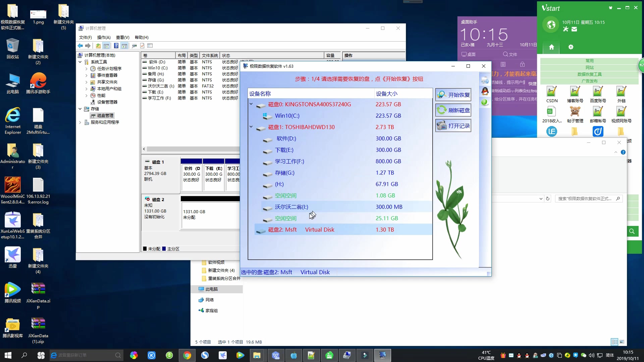Viewport: 644px width, 362px height.
Task: Open 帮助(H) menu in Computer Management
Action: pyautogui.click(x=142, y=37)
